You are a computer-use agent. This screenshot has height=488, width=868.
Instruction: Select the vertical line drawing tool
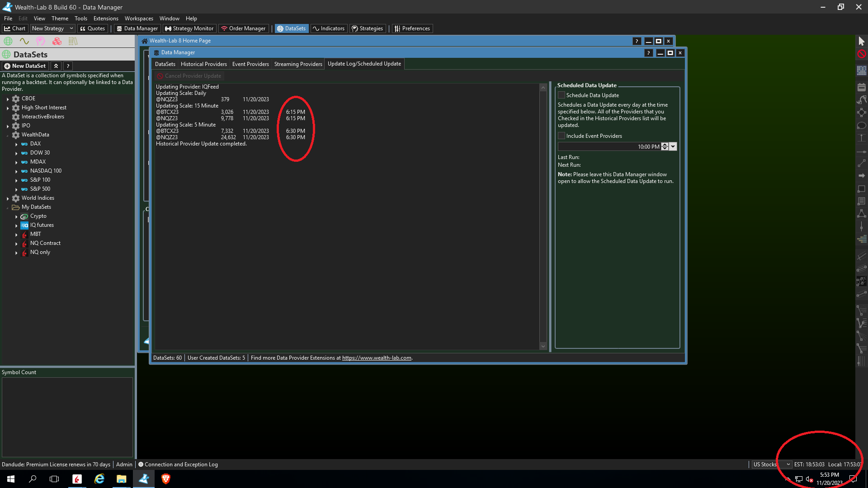pyautogui.click(x=862, y=226)
